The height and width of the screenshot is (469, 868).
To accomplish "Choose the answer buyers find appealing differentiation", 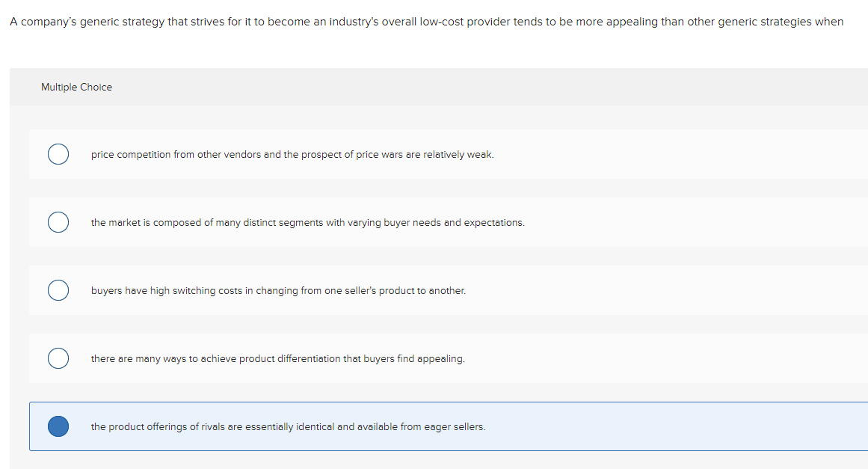I will coord(277,358).
